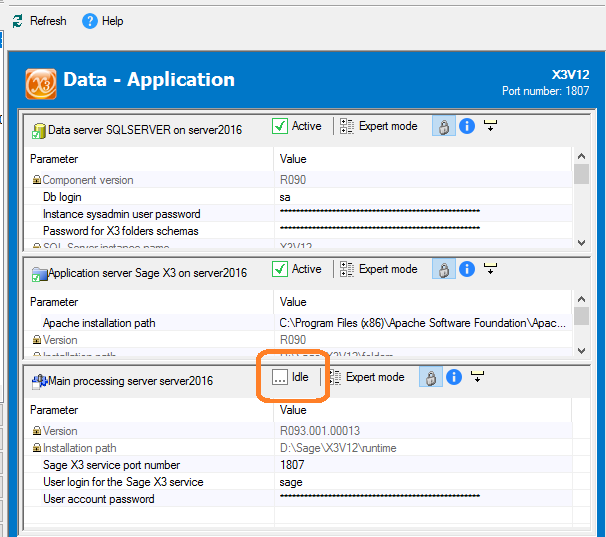
Task: Open the Help menu item
Action: [x=103, y=21]
